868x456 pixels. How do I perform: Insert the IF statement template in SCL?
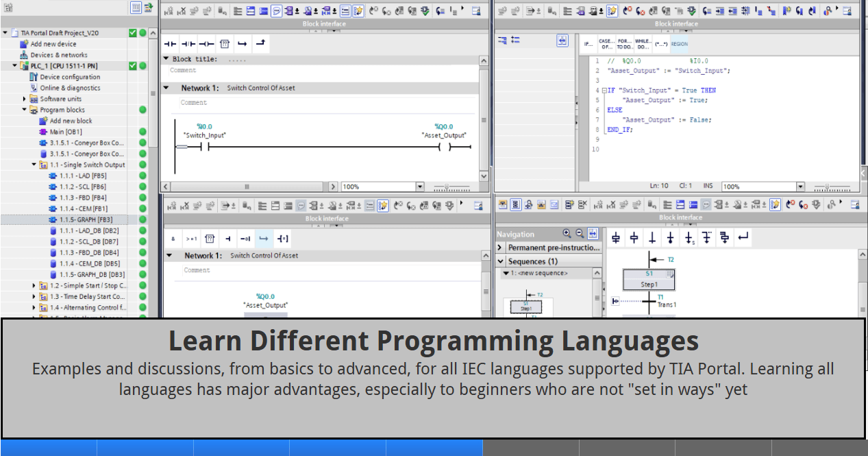(x=588, y=44)
